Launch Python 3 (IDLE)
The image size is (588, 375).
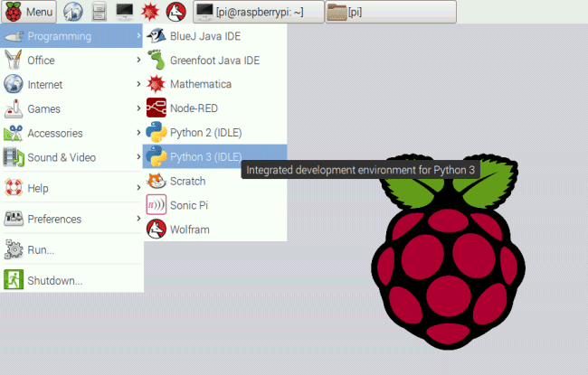[215, 156]
